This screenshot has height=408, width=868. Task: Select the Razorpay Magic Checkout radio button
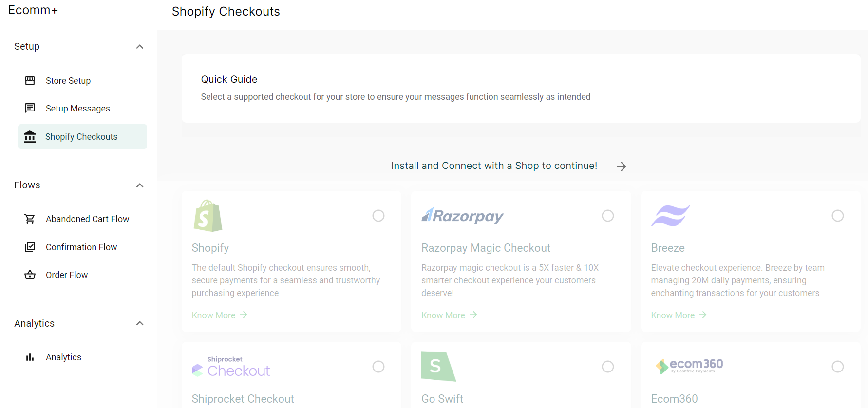pos(608,216)
